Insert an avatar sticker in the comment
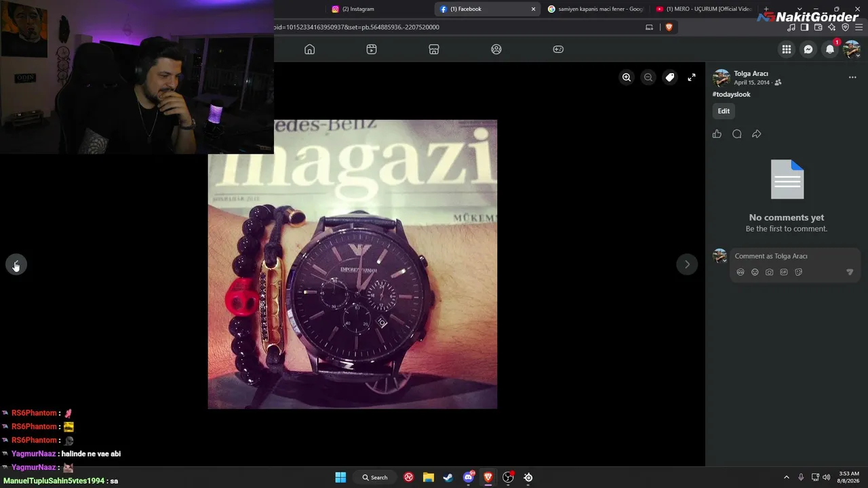This screenshot has height=488, width=868. point(741,272)
